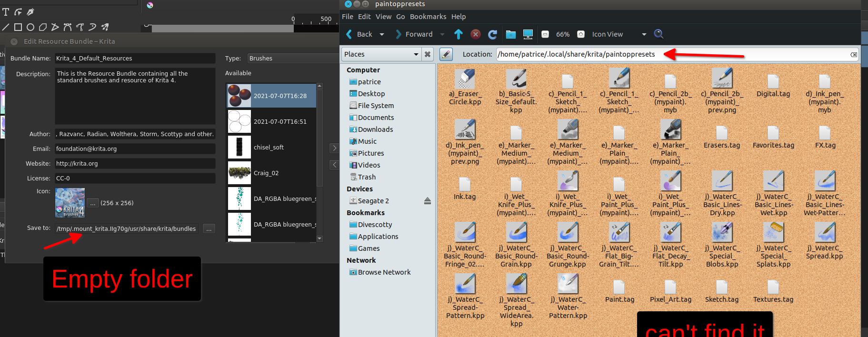Image resolution: width=868 pixels, height=337 pixels.
Task: Open the View menu
Action: click(x=383, y=17)
